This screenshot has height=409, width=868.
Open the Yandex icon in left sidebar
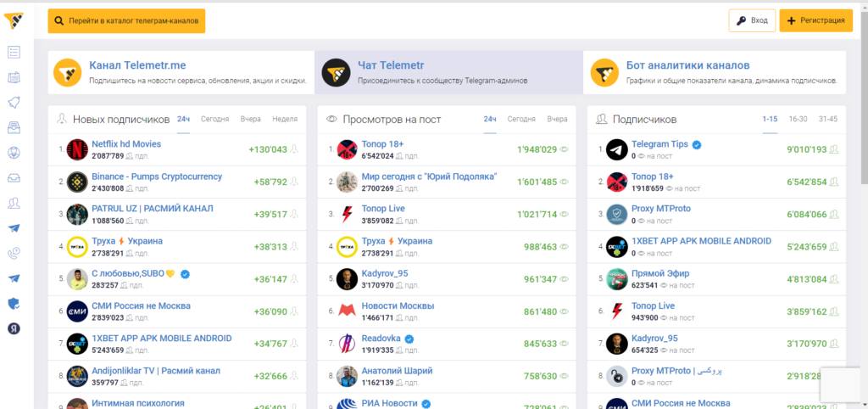pos(14,328)
